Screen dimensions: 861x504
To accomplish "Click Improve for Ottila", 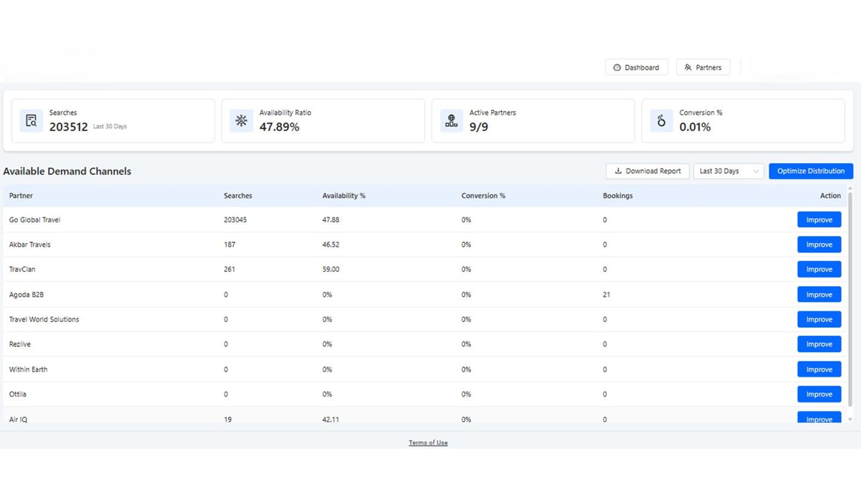I will point(819,394).
